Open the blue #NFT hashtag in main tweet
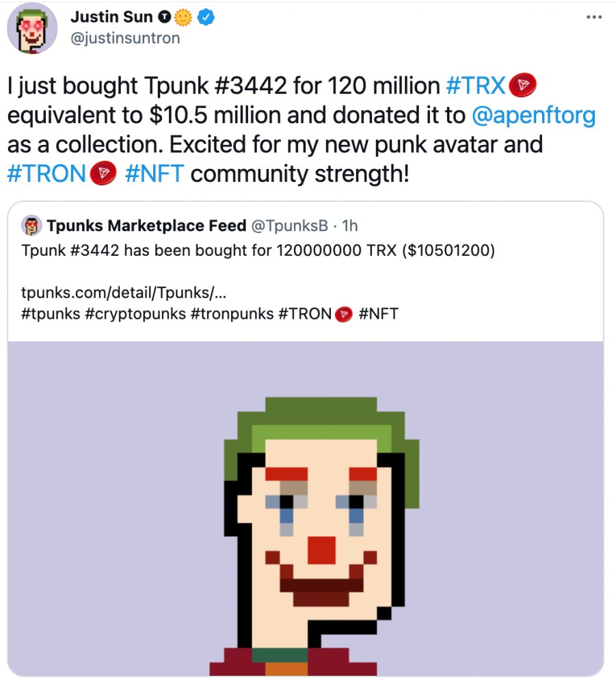Viewport: 616px width, 684px height. (x=155, y=174)
